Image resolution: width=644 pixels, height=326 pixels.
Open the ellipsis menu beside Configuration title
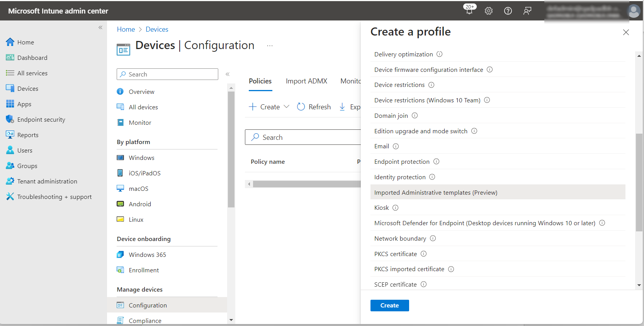[x=270, y=46]
